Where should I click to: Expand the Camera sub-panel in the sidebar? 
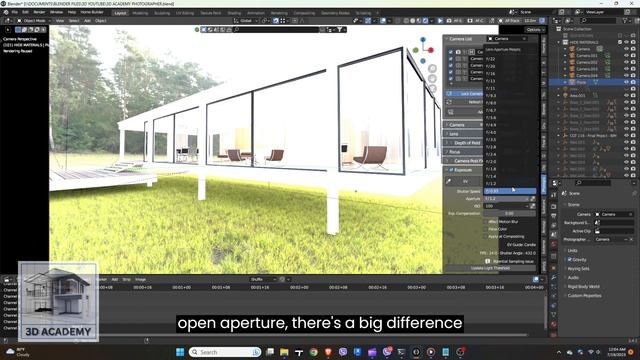point(463,125)
